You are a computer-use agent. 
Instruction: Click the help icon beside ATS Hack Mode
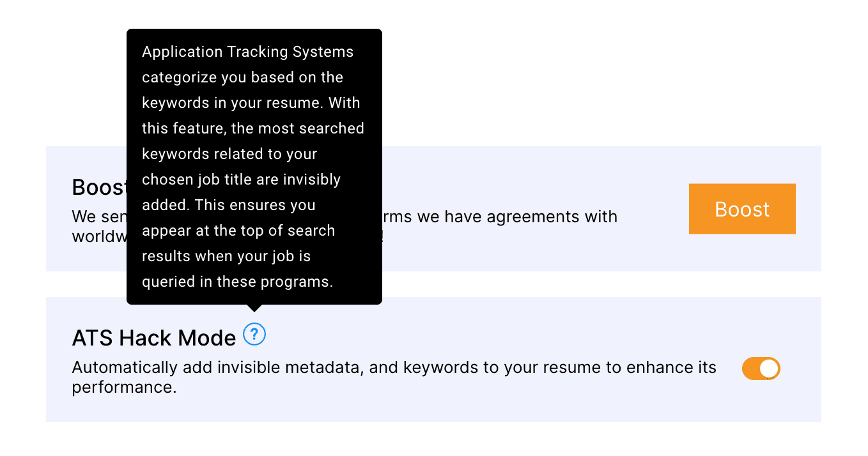point(254,334)
